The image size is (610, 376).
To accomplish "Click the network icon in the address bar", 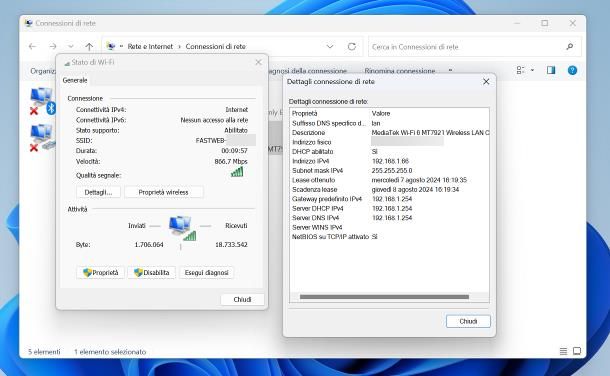I will pos(111,47).
